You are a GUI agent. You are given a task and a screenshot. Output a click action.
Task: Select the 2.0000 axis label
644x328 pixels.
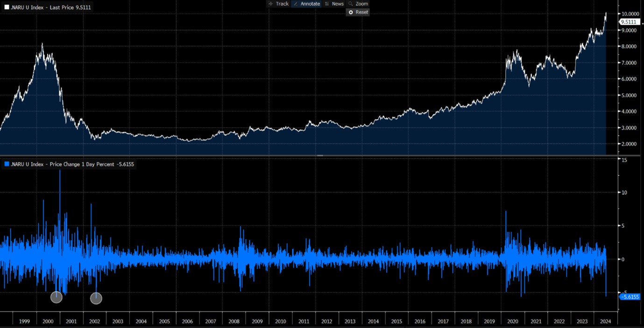click(629, 144)
